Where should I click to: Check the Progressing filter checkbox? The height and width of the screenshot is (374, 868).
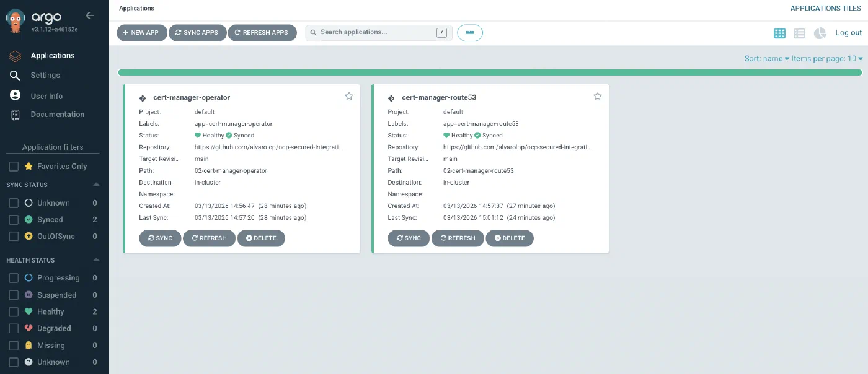pyautogui.click(x=14, y=278)
